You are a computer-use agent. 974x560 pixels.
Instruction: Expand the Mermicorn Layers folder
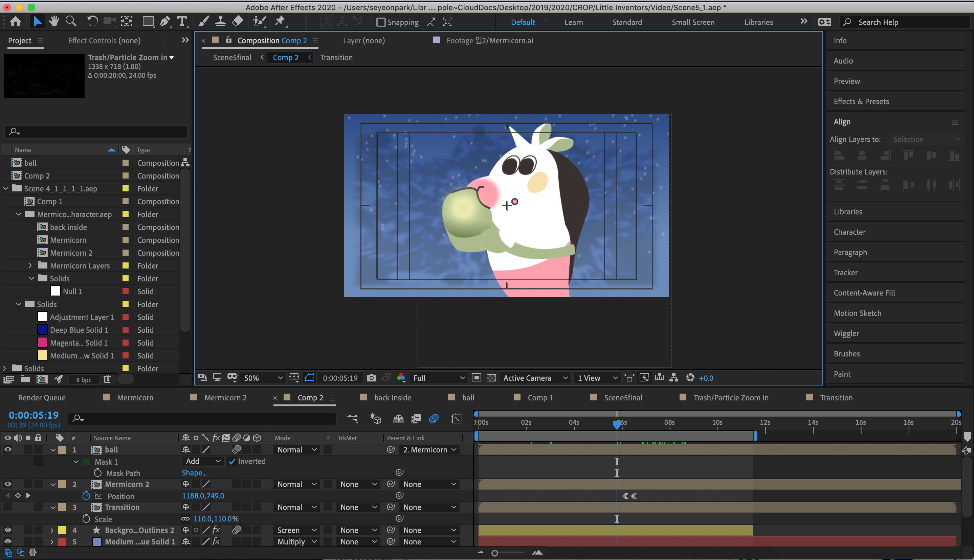point(30,266)
